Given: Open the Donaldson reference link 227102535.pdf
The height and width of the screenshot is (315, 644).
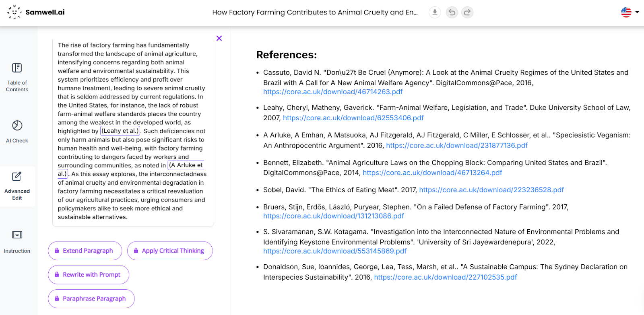Looking at the screenshot, I should point(446,277).
